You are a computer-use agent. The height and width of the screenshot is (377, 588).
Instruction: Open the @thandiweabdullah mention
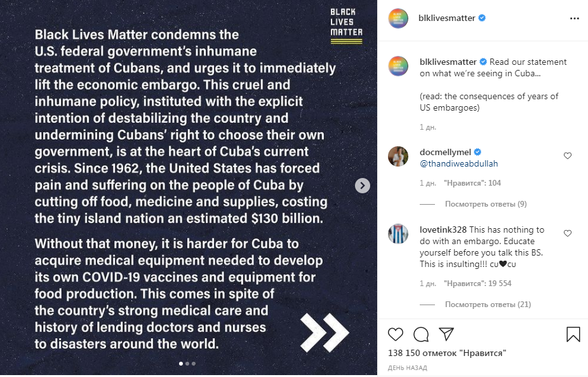click(x=458, y=163)
